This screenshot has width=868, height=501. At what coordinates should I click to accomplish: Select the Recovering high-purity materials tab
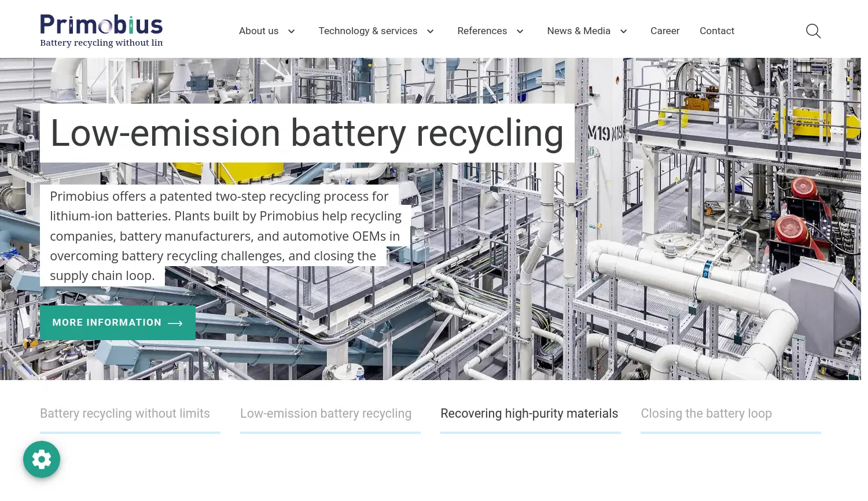529,413
